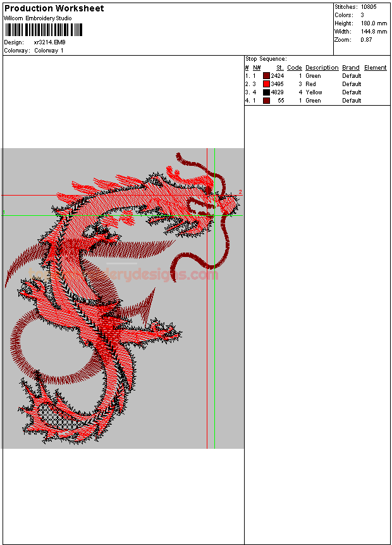Viewport: 392px width, 545px height.
Task: Click the N# column header
Action: [257, 68]
